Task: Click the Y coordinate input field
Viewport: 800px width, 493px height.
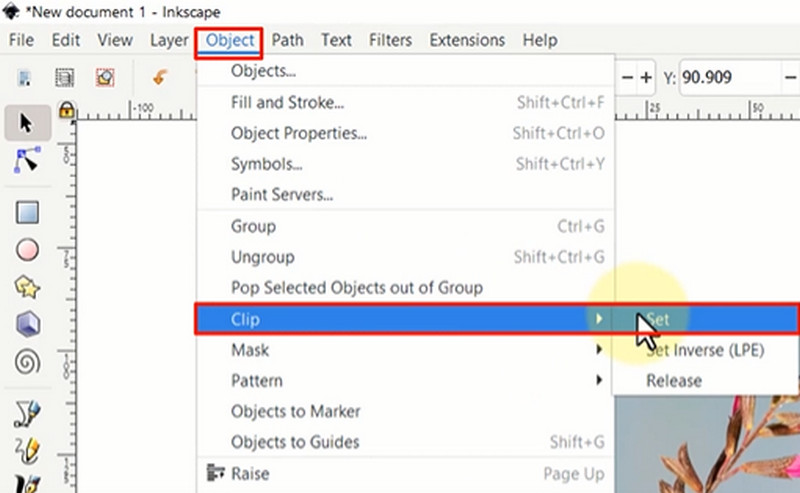Action: pos(730,77)
